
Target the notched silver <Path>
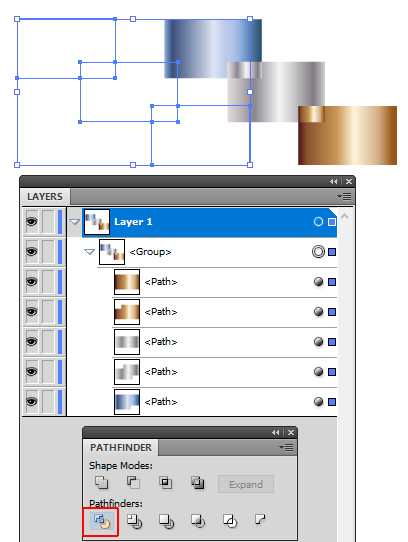click(x=318, y=372)
